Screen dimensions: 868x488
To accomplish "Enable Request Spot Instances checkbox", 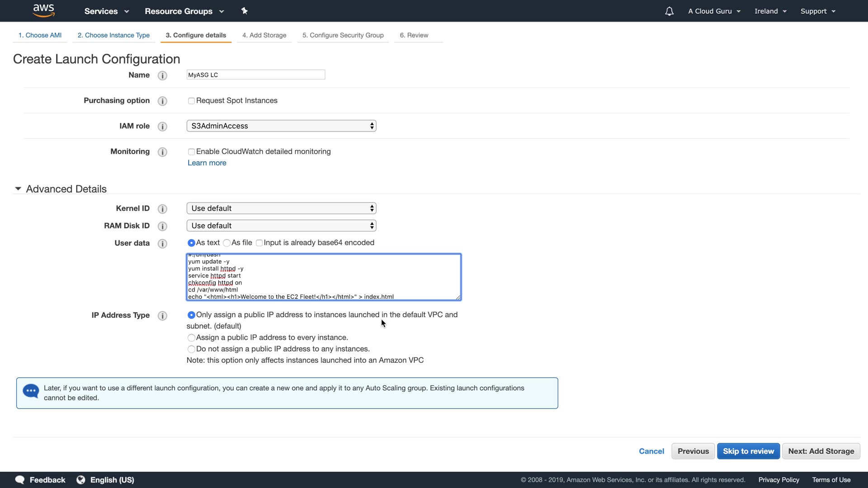I will coord(191,101).
